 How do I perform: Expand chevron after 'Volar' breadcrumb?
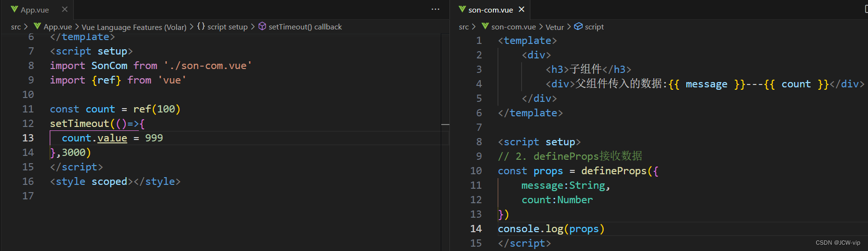[191, 27]
